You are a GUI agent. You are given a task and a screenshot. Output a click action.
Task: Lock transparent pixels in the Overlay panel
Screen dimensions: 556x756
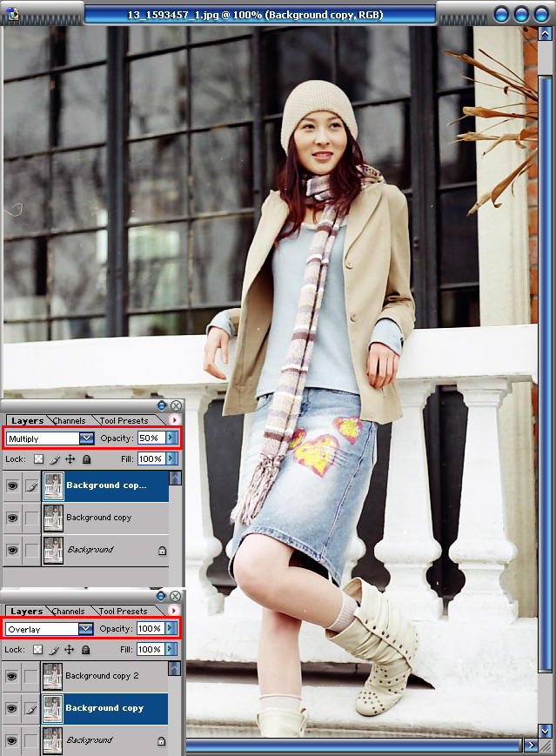point(37,650)
